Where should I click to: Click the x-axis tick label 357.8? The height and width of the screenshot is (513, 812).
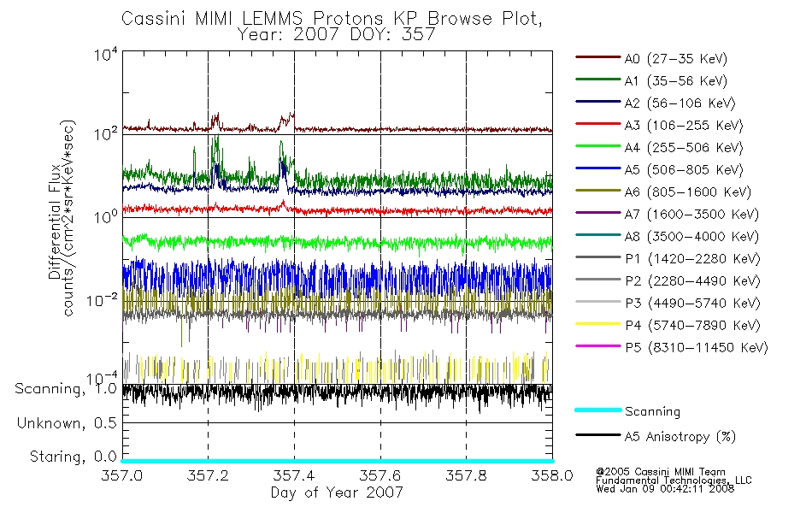tap(466, 475)
